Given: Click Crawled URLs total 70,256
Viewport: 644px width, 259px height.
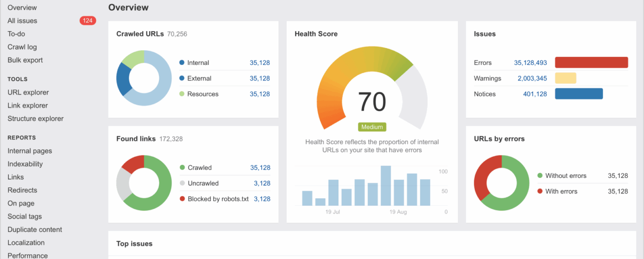Looking at the screenshot, I should (177, 34).
